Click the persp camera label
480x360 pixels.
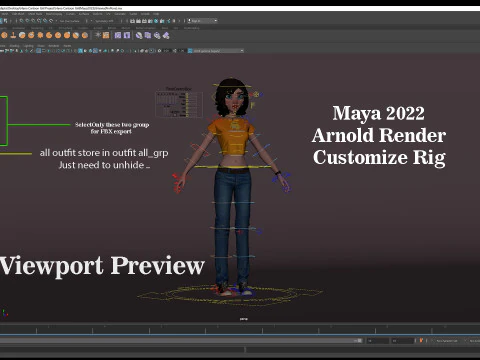click(x=244, y=319)
